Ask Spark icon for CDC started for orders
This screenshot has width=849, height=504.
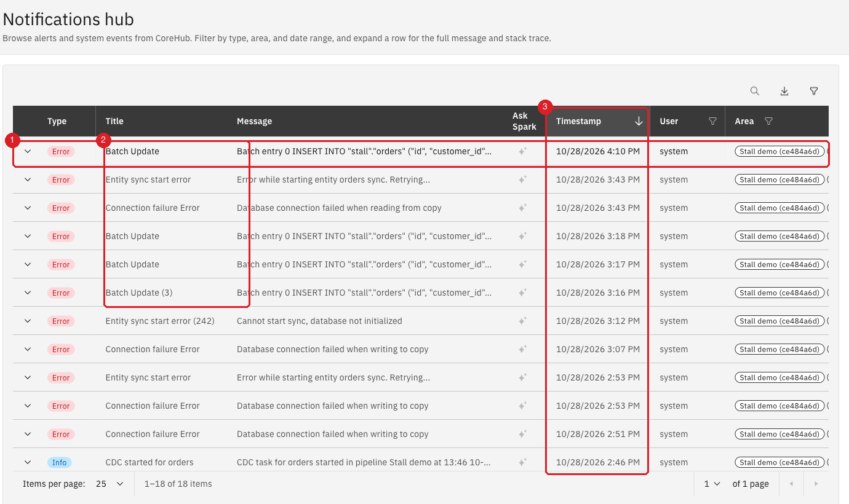[x=522, y=462]
